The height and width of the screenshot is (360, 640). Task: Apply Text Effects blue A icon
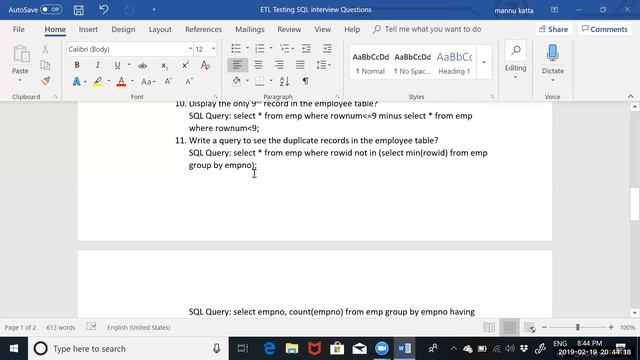[x=76, y=81]
